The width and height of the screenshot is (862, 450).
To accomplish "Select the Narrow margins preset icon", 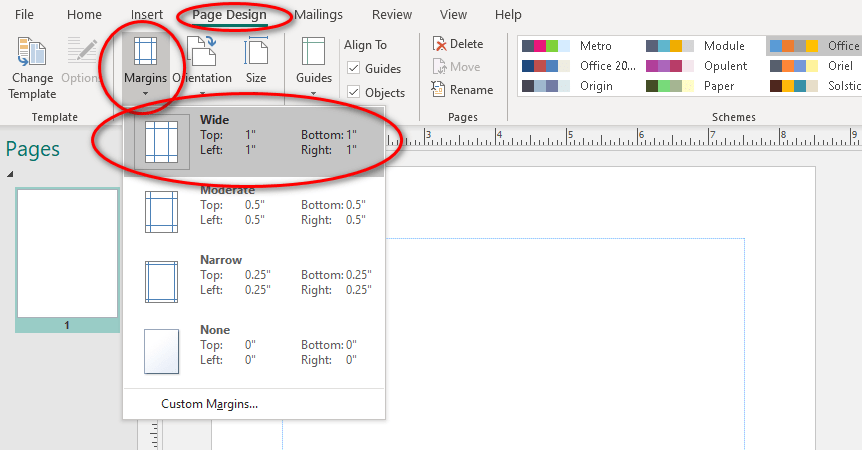I will [x=161, y=281].
